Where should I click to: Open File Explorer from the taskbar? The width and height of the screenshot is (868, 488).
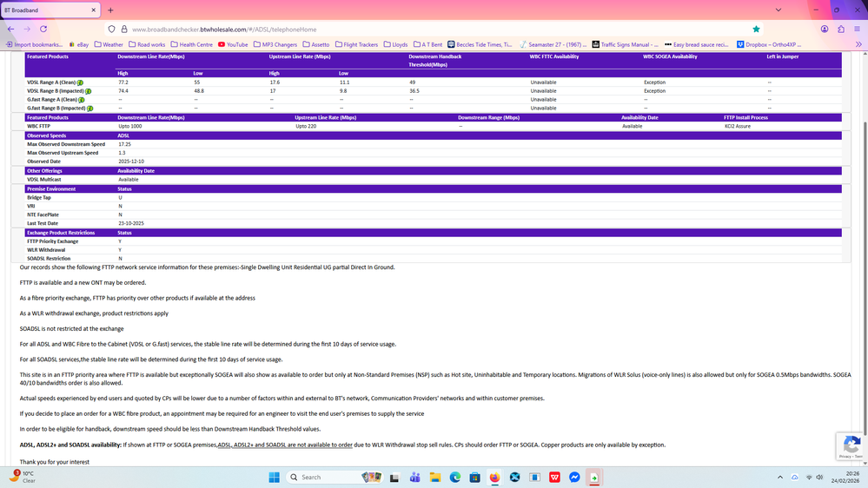tap(435, 478)
